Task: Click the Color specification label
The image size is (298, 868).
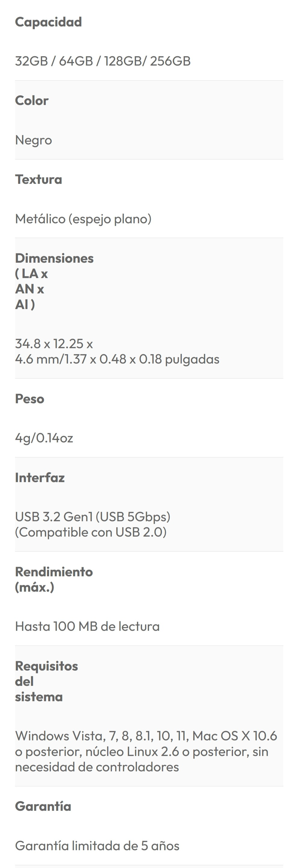Action: click(32, 101)
